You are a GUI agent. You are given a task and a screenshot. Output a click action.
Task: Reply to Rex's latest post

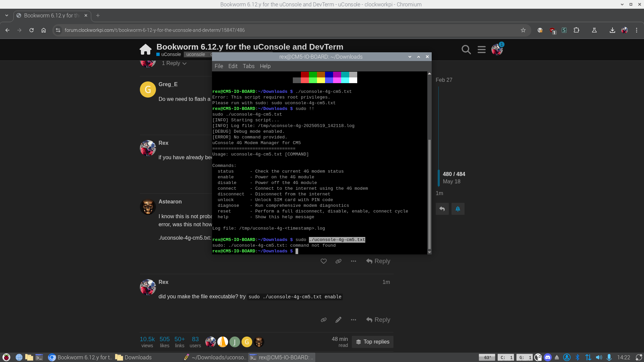pyautogui.click(x=378, y=320)
